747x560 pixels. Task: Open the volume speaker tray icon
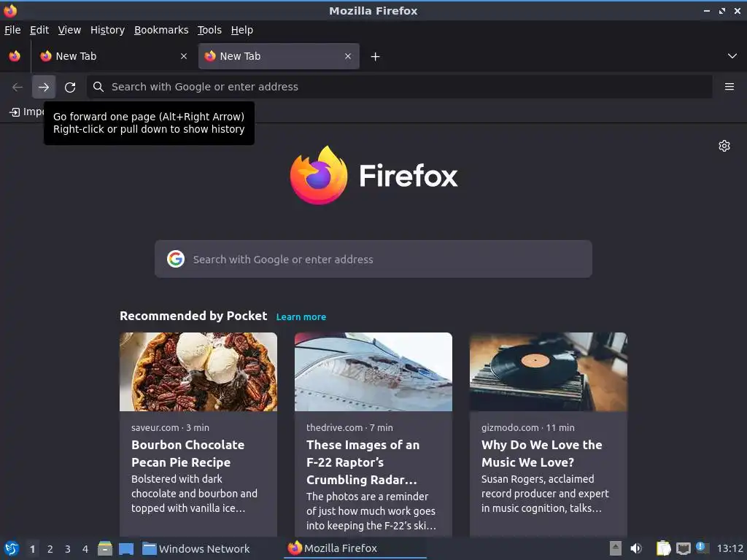[x=636, y=548]
